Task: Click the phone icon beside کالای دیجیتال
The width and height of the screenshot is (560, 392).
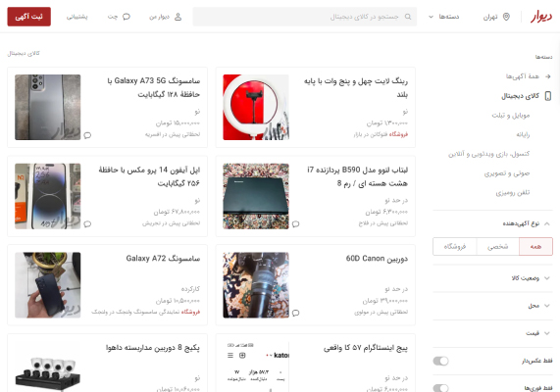Action: tap(548, 96)
